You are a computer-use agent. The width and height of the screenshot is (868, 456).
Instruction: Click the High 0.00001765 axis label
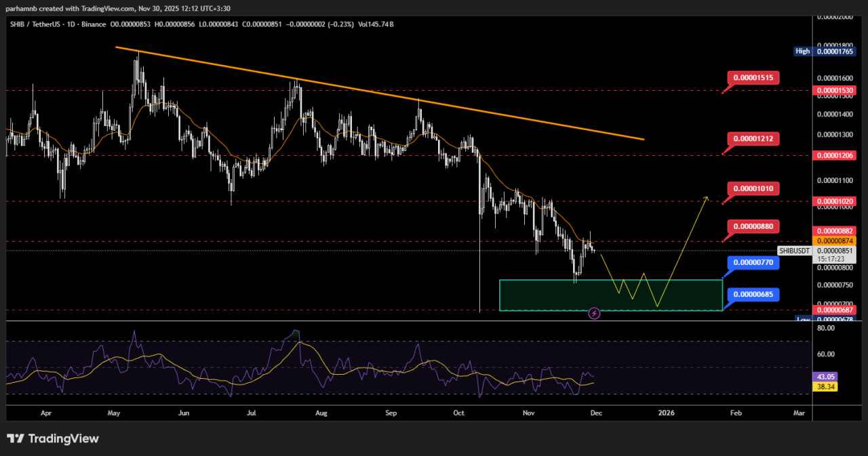point(824,51)
